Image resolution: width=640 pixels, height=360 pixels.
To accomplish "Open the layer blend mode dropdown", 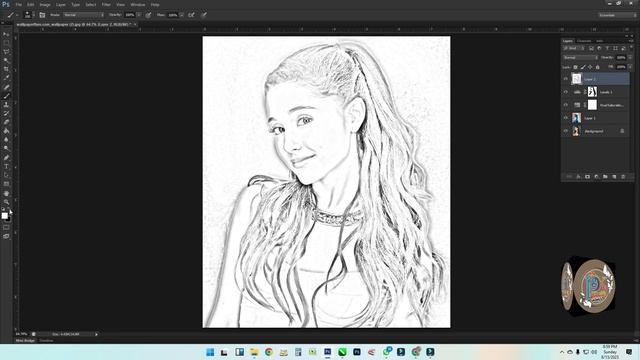I will coord(580,58).
